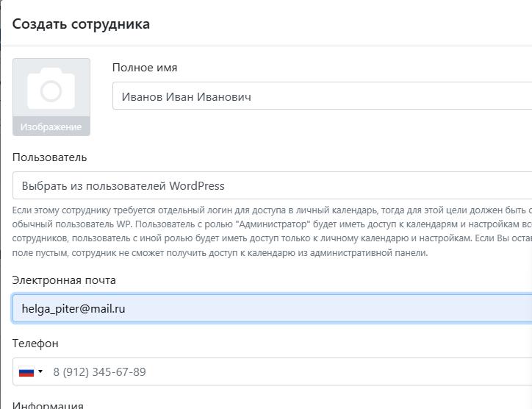Click the "Электронная почта" label

[64, 280]
